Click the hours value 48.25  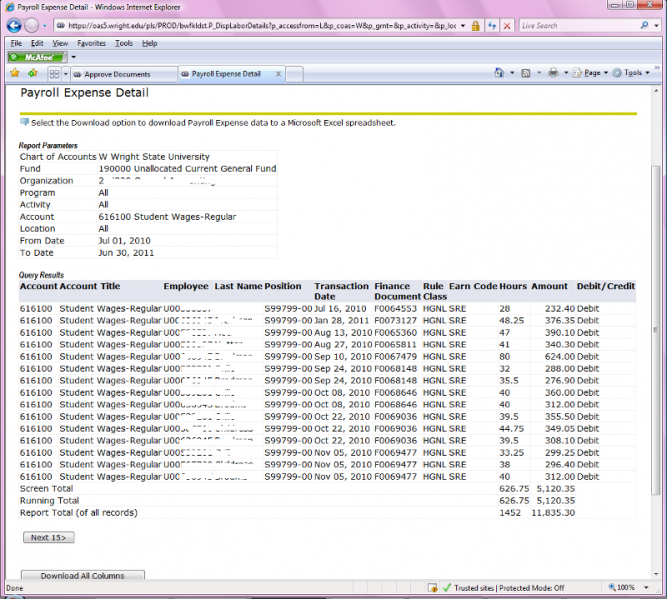tap(511, 320)
